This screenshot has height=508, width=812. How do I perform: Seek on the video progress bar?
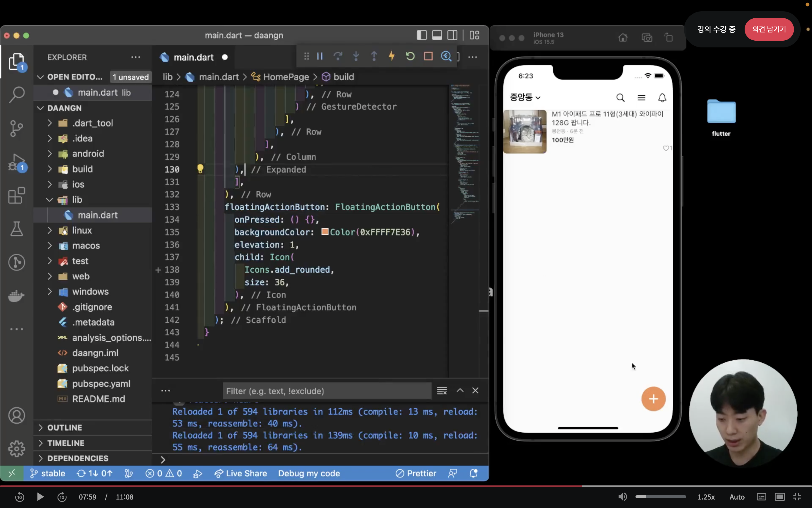406,486
